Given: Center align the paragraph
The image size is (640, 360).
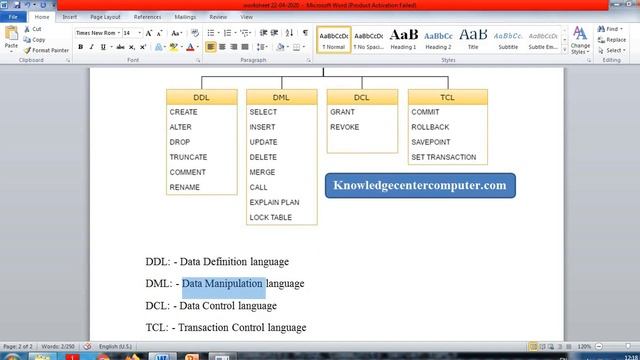Looking at the screenshot, I should 222,47.
